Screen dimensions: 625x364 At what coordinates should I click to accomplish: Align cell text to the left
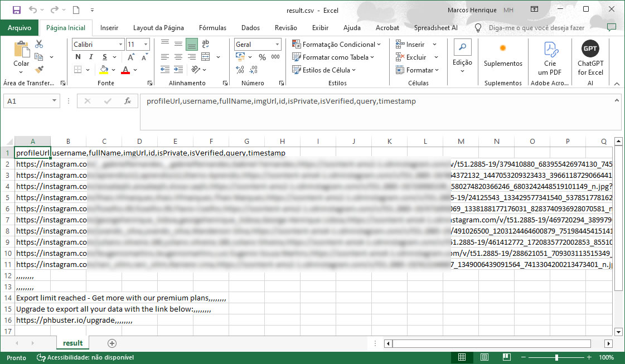tap(164, 57)
